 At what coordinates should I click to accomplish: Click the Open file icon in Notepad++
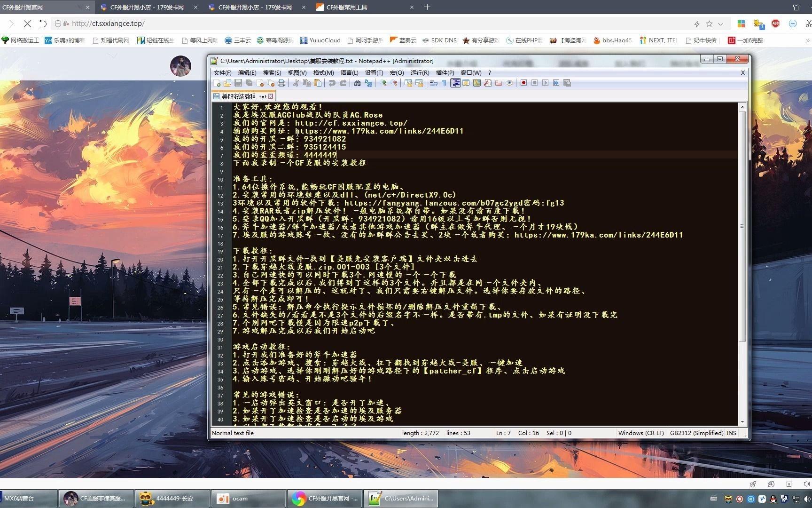click(x=227, y=83)
